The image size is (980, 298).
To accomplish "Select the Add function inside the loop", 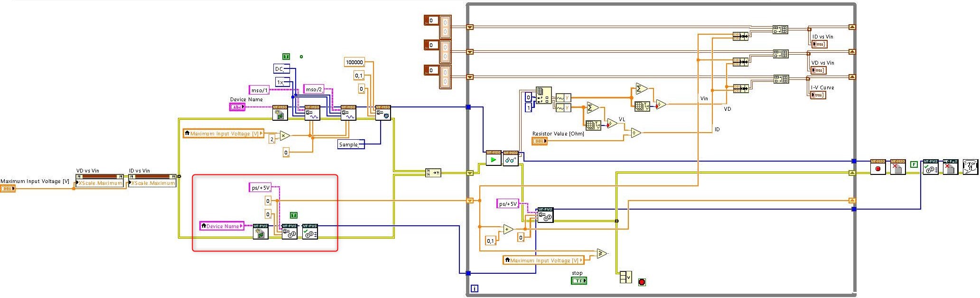I will [x=508, y=229].
